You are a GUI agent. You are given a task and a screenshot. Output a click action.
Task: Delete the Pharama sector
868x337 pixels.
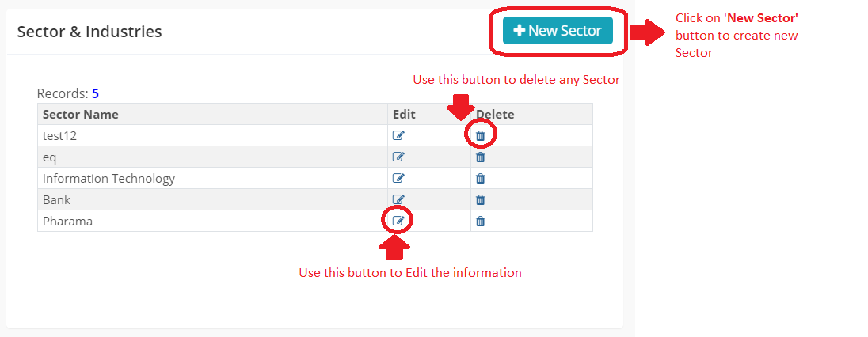pyautogui.click(x=480, y=222)
